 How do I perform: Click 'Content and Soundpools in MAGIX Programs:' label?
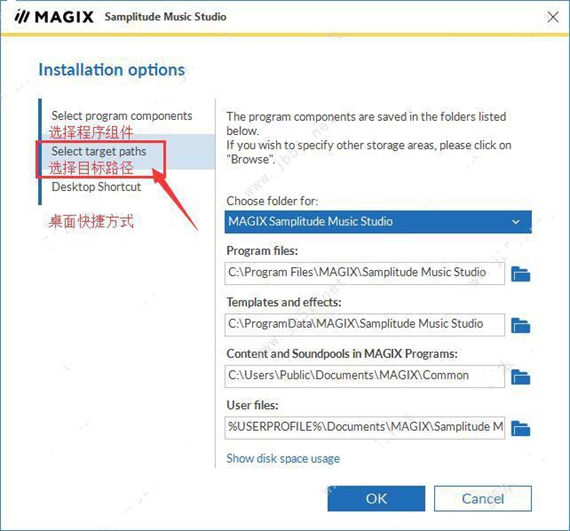point(342,354)
